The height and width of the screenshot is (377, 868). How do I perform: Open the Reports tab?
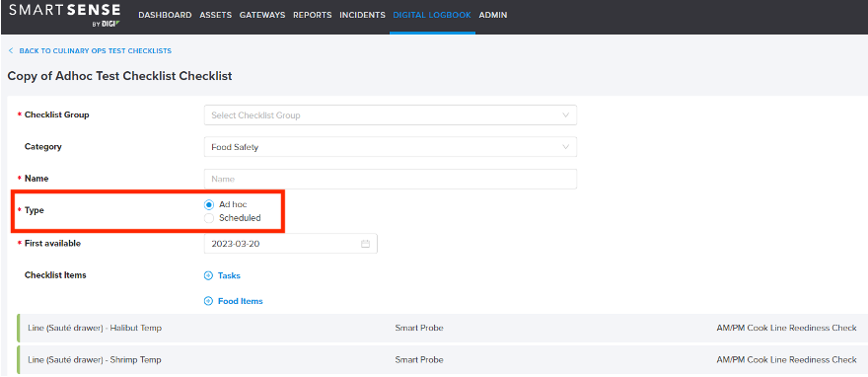[x=313, y=16]
